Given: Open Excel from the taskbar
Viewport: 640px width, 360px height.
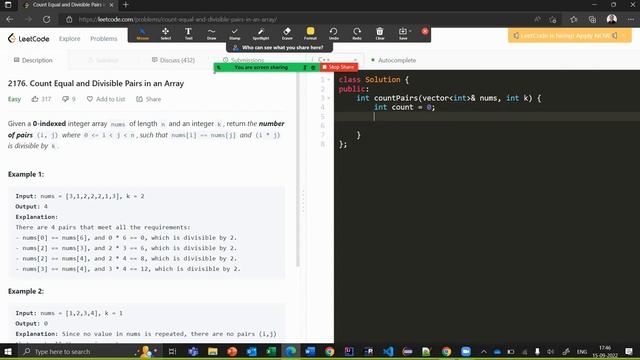Looking at the screenshot, I should point(271,351).
